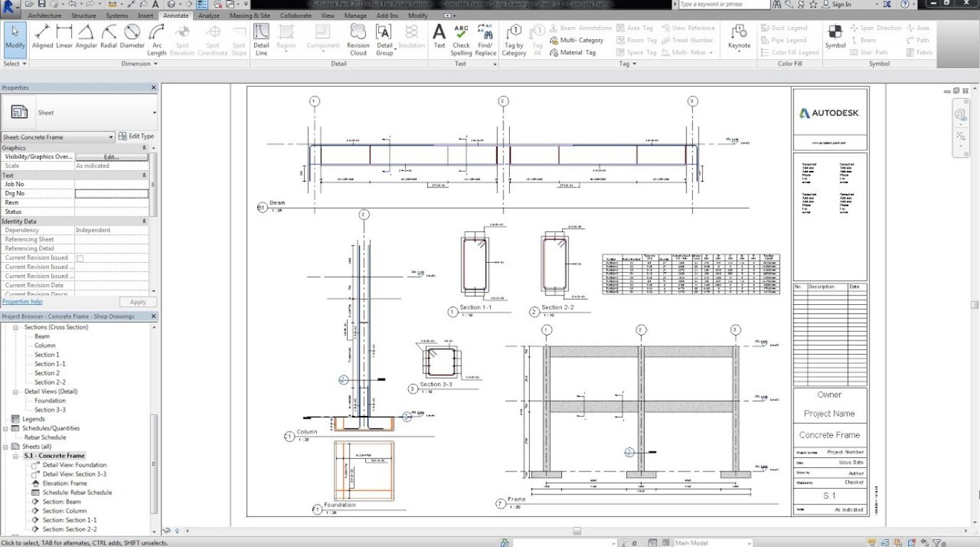The width and height of the screenshot is (980, 547).
Task: Run Check Spelling
Action: click(461, 39)
